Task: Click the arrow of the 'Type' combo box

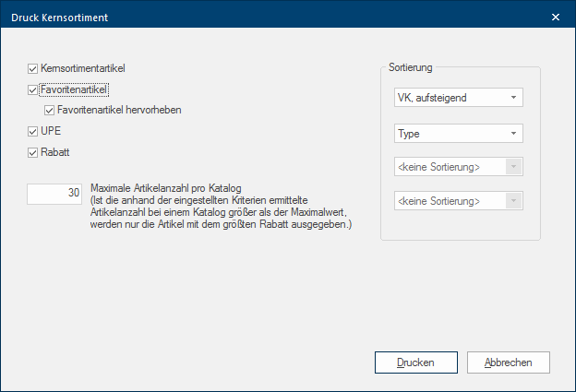Action: (513, 134)
